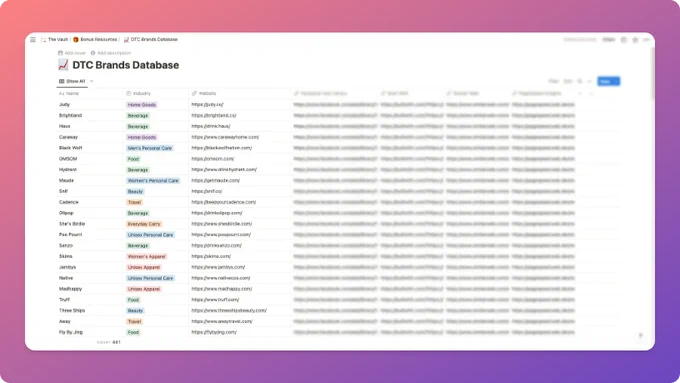680x383 pixels.
Task: Click the COUNT 441 footer value
Action: [x=109, y=342]
